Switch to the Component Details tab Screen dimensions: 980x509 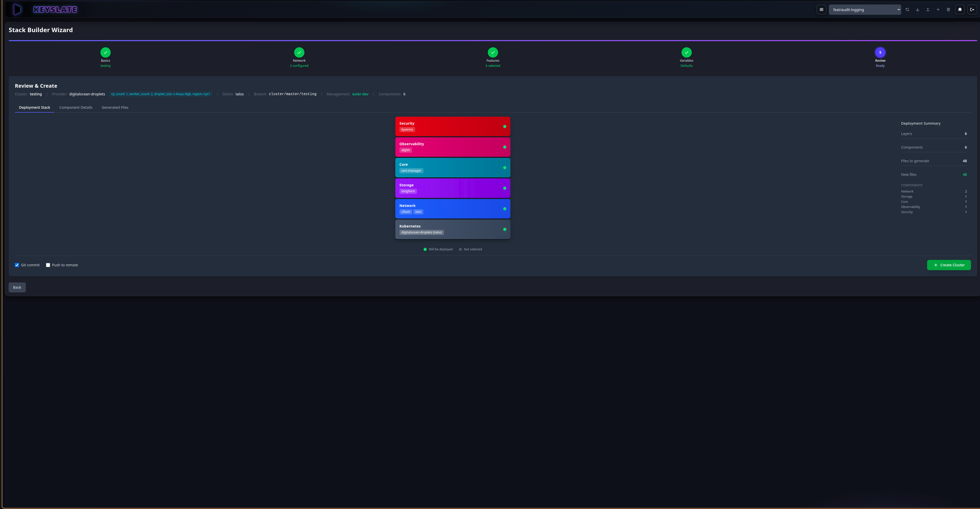point(76,107)
